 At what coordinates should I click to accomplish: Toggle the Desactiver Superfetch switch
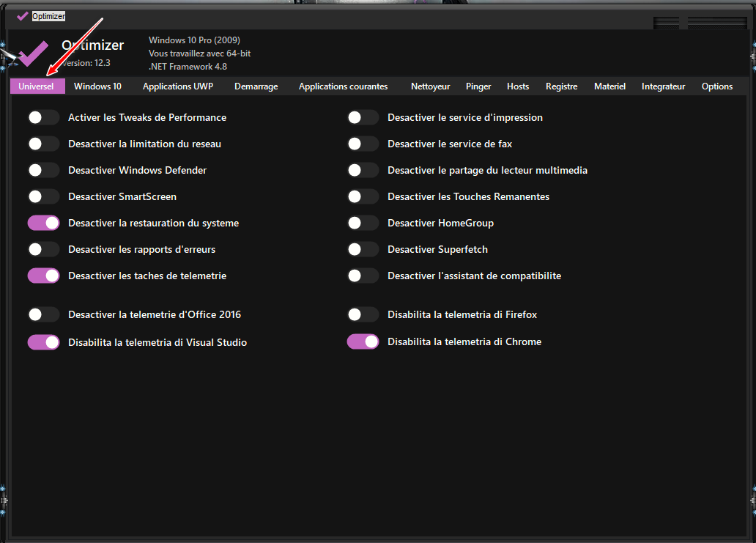(363, 249)
